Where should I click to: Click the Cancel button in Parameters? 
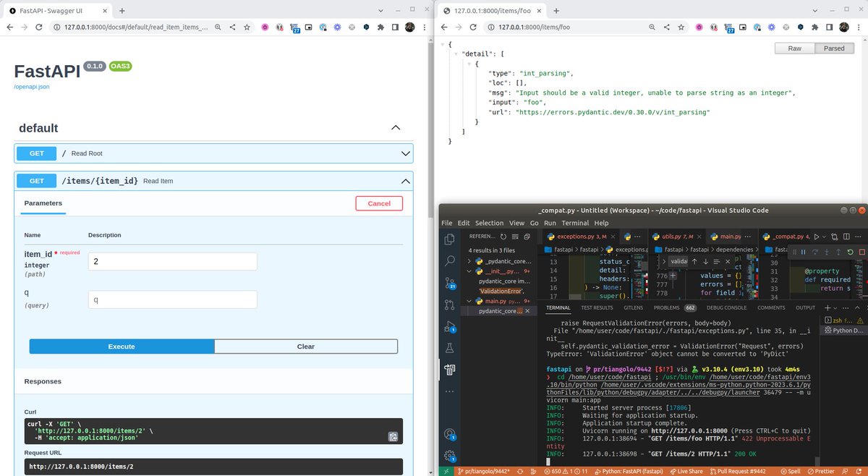pyautogui.click(x=379, y=203)
